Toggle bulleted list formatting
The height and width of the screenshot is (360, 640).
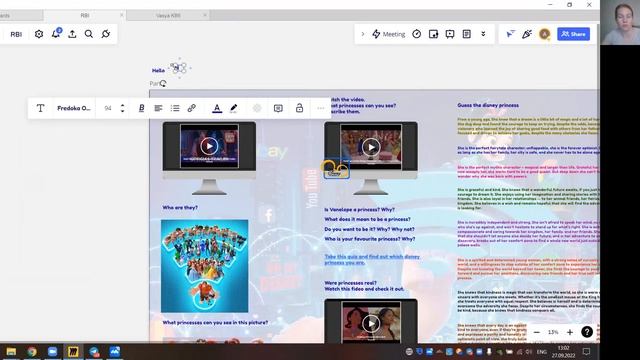coord(175,108)
